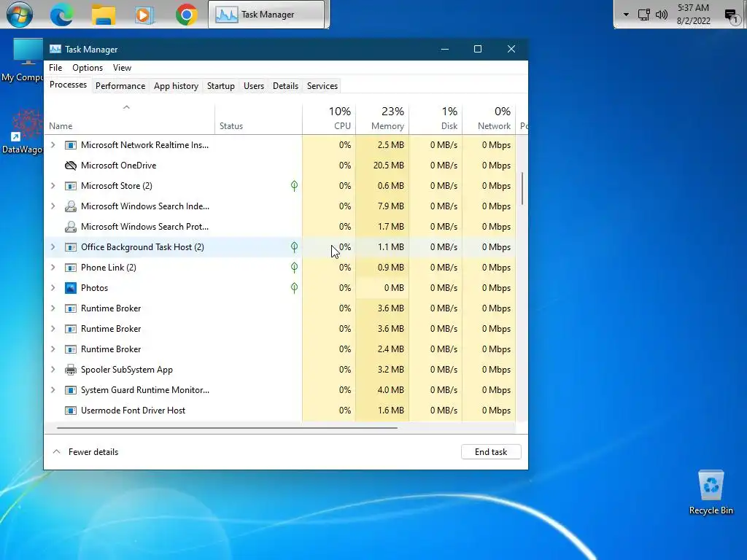Switch to the App history tab
The width and height of the screenshot is (747, 560).
pos(176,86)
